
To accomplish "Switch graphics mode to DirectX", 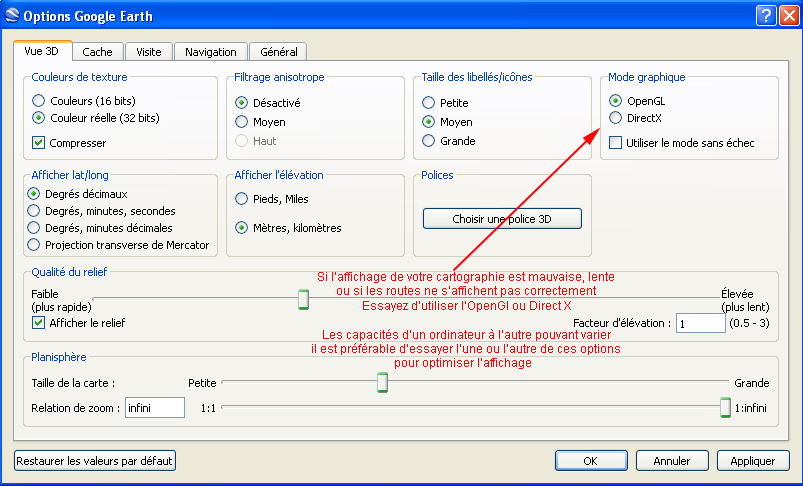I will click(615, 118).
